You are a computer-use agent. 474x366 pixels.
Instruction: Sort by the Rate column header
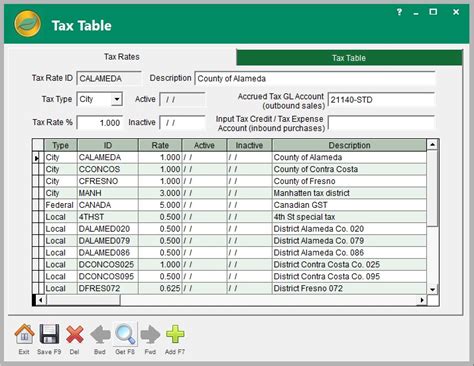click(x=160, y=145)
